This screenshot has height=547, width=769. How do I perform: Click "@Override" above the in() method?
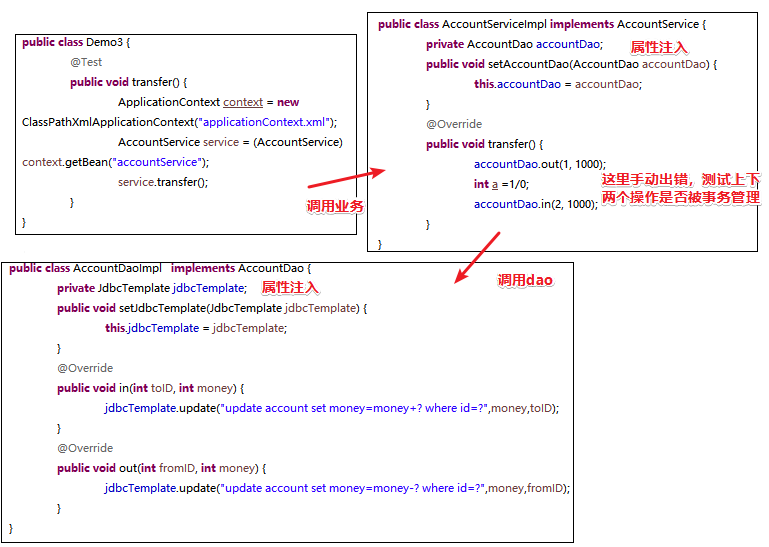coord(85,368)
